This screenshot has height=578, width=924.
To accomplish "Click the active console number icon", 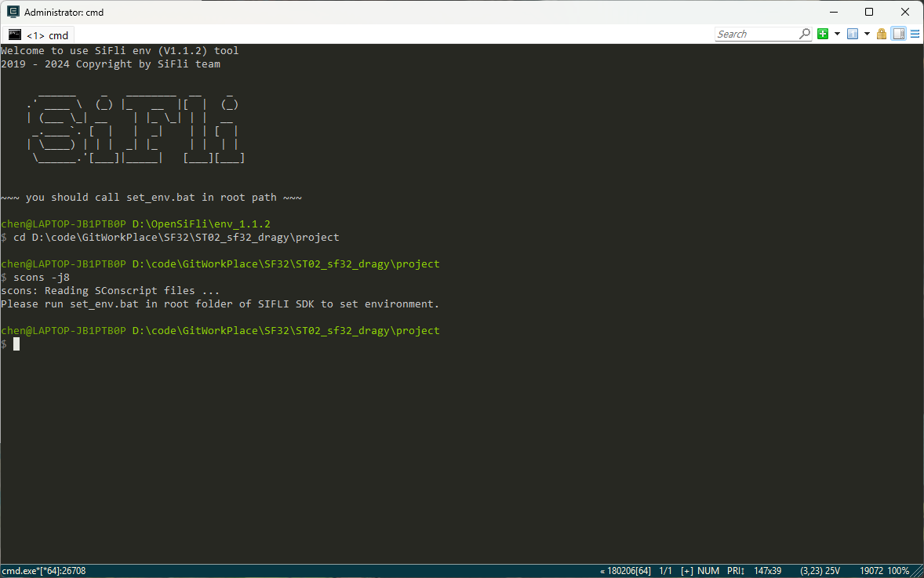I will click(852, 34).
